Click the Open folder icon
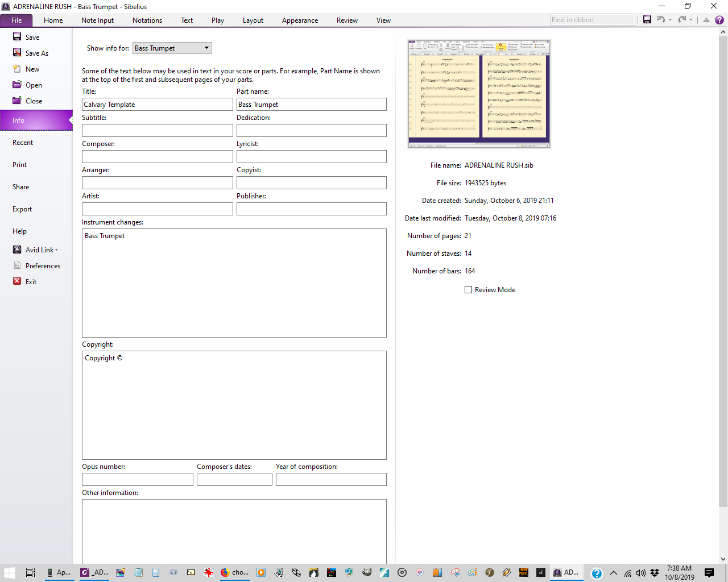The width and height of the screenshot is (728, 582). coord(17,85)
